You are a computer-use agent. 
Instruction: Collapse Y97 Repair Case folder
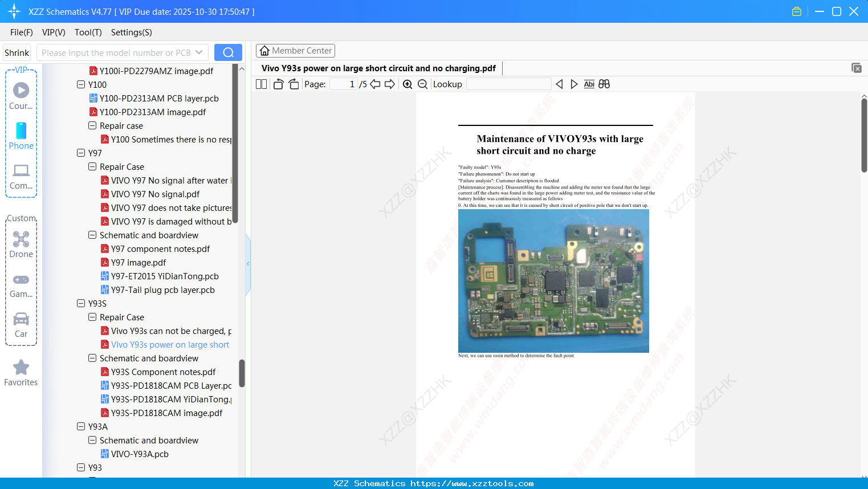(92, 166)
